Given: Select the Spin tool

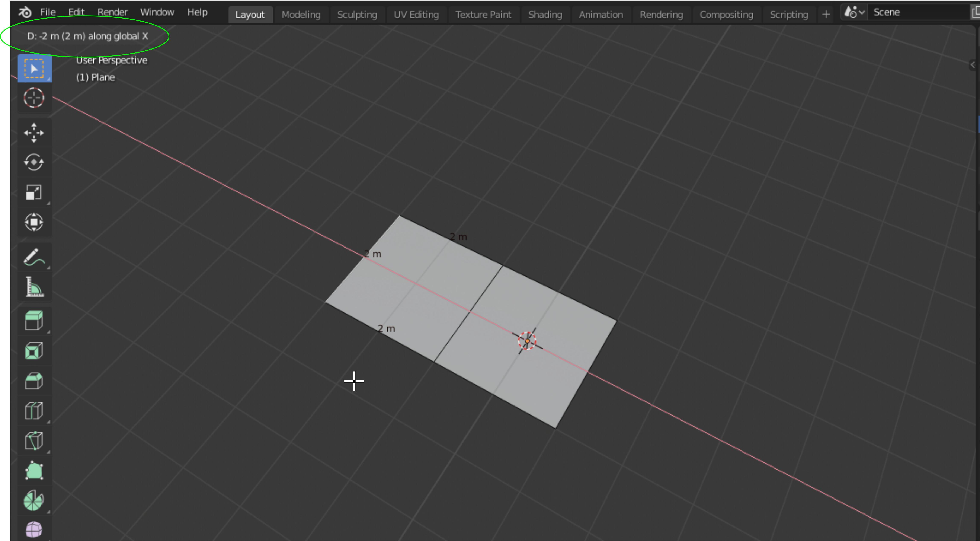Looking at the screenshot, I should click(34, 500).
